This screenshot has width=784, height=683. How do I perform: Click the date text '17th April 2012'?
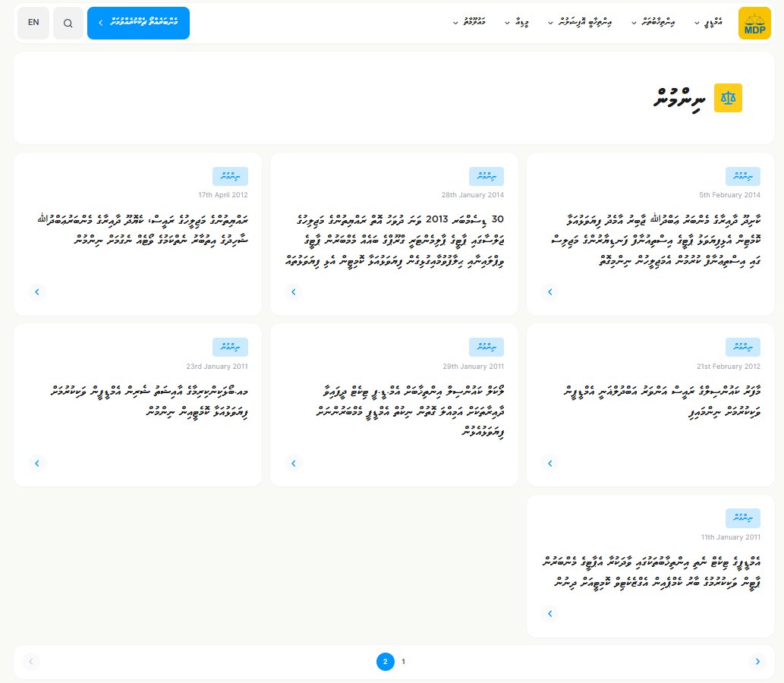tap(223, 195)
